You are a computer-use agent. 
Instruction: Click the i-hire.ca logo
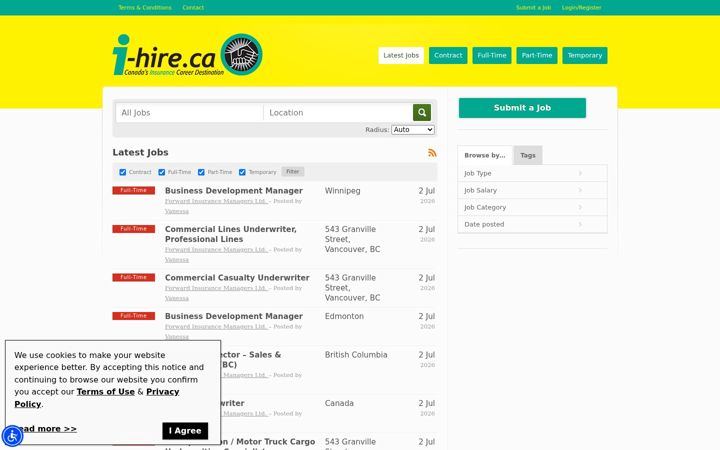point(187,55)
